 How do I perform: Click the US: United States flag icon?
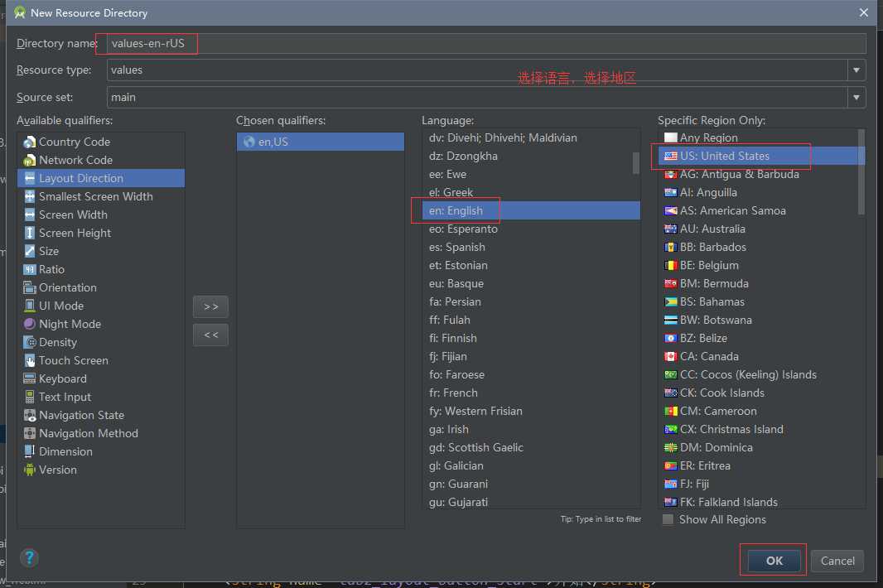670,156
